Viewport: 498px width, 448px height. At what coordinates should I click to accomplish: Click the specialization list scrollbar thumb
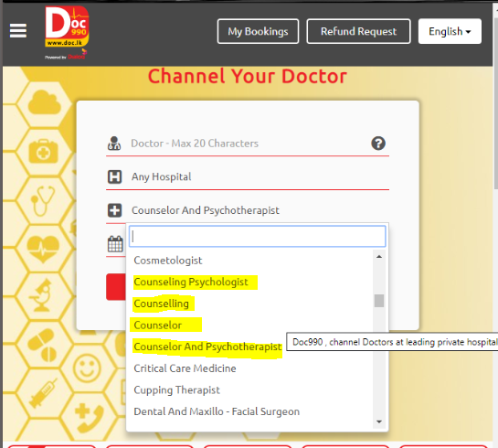(x=379, y=301)
